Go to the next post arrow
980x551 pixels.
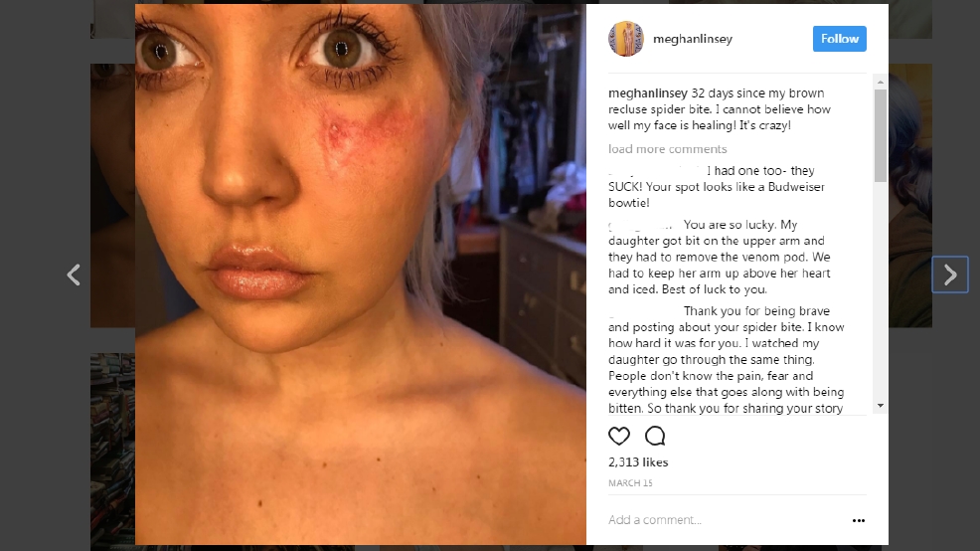[x=950, y=275]
